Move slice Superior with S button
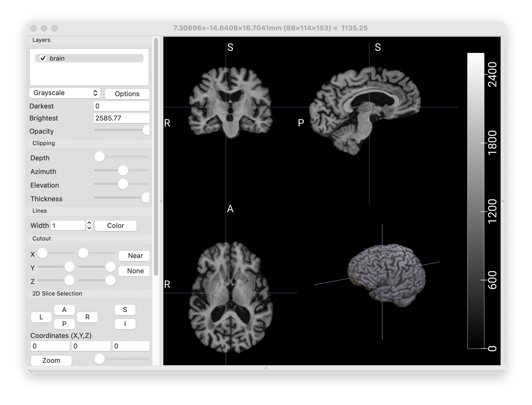 point(125,310)
